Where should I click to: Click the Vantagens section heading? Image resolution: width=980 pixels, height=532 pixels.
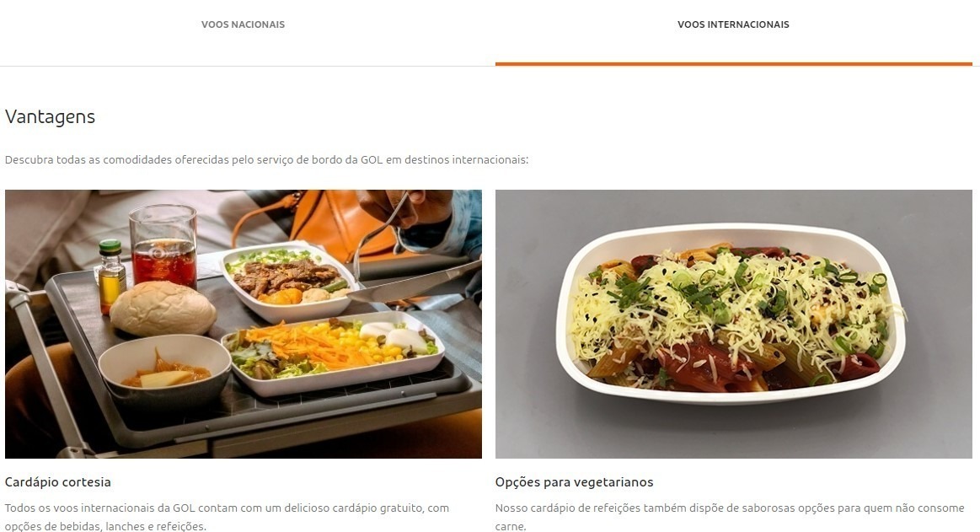coord(50,117)
